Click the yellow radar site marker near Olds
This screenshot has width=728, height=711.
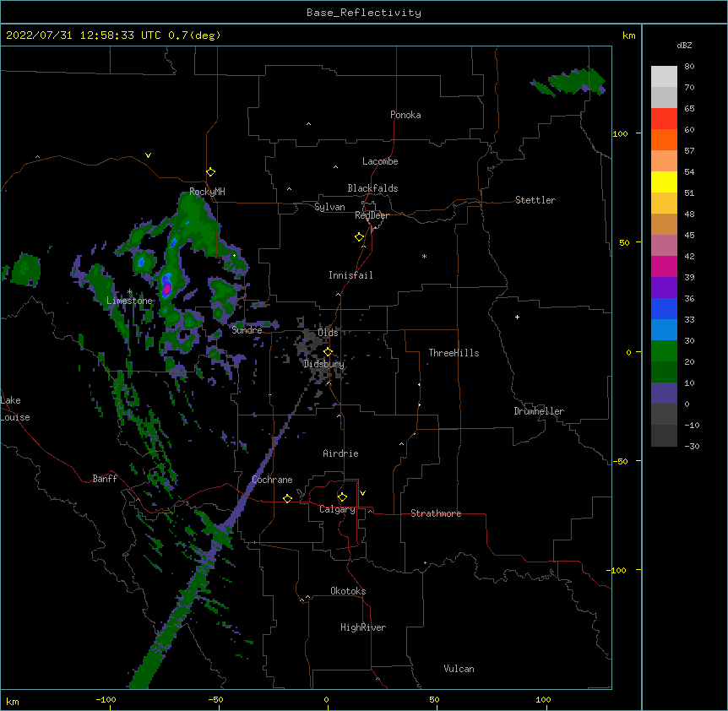pos(328,351)
